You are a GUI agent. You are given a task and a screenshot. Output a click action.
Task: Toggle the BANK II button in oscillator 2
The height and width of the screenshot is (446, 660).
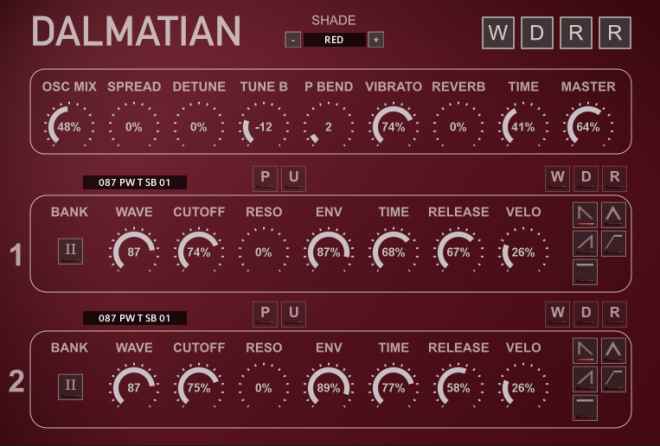(x=70, y=385)
